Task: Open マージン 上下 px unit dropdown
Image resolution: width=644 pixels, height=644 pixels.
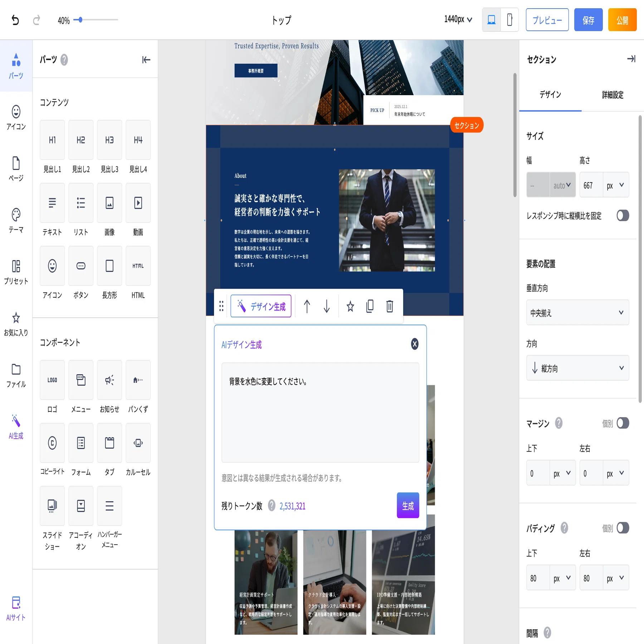Action: (x=562, y=473)
